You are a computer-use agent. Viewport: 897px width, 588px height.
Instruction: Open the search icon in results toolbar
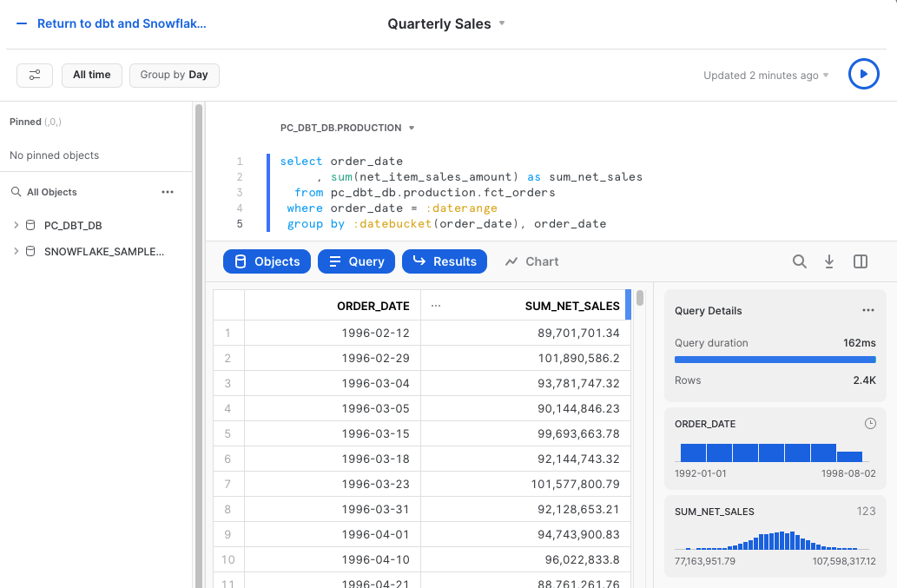pos(799,261)
